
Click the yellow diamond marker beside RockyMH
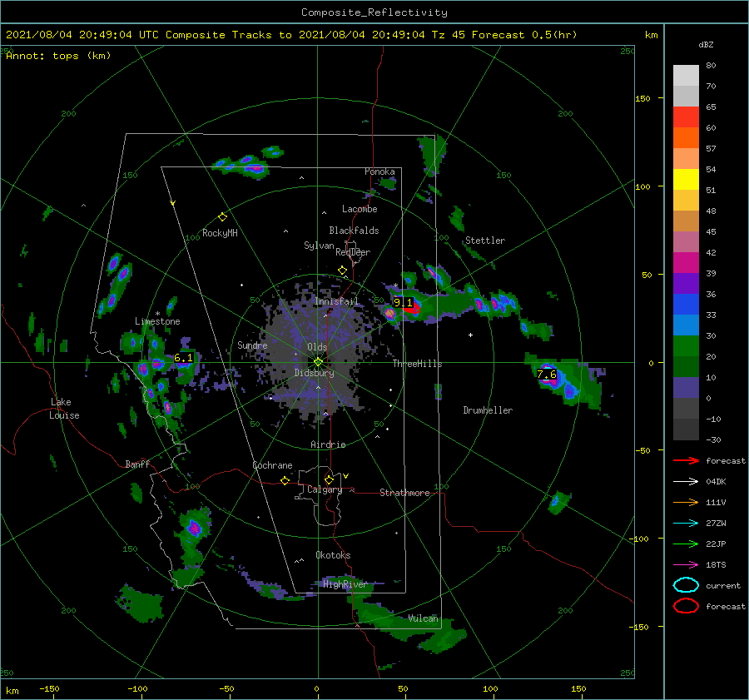(x=222, y=217)
